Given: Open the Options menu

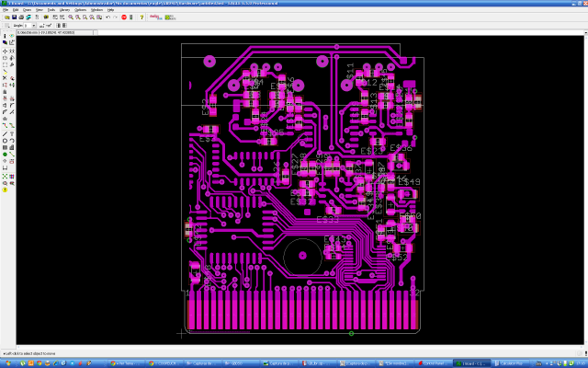Looking at the screenshot, I should click(x=79, y=9).
